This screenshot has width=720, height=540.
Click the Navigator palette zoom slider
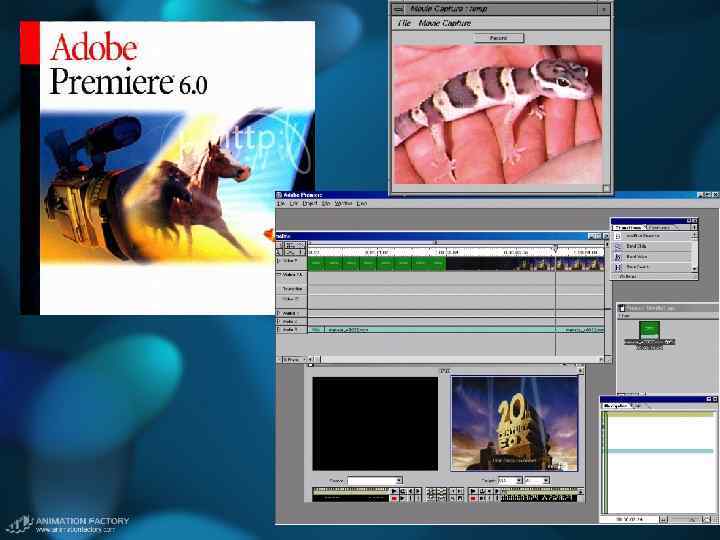[x=684, y=519]
